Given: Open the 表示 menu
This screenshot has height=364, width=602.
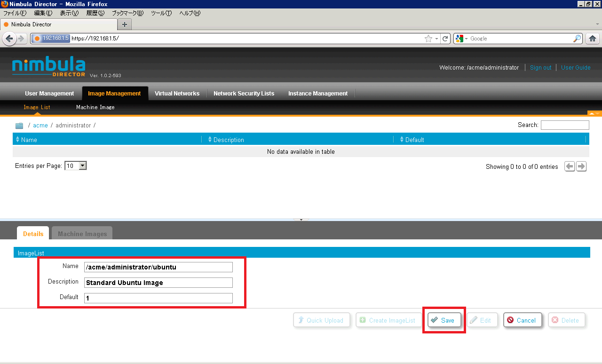Looking at the screenshot, I should tap(69, 13).
